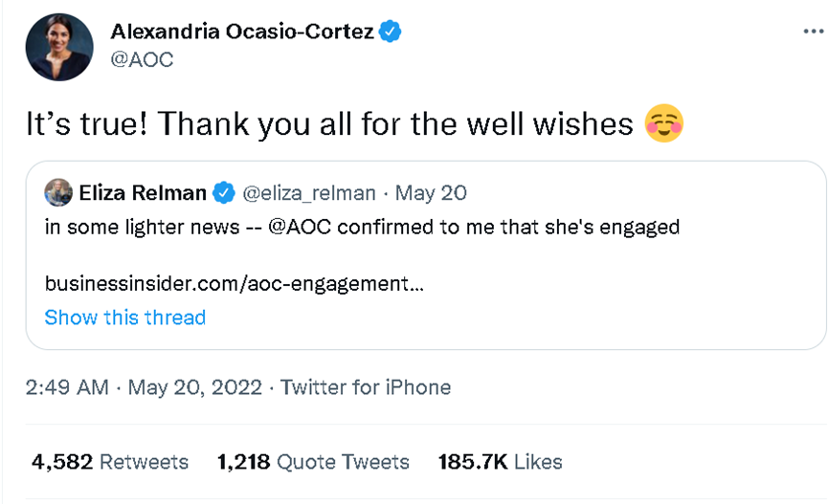Click the @eliza_relman handle
Viewport: 828px width, 504px height.
click(308, 193)
